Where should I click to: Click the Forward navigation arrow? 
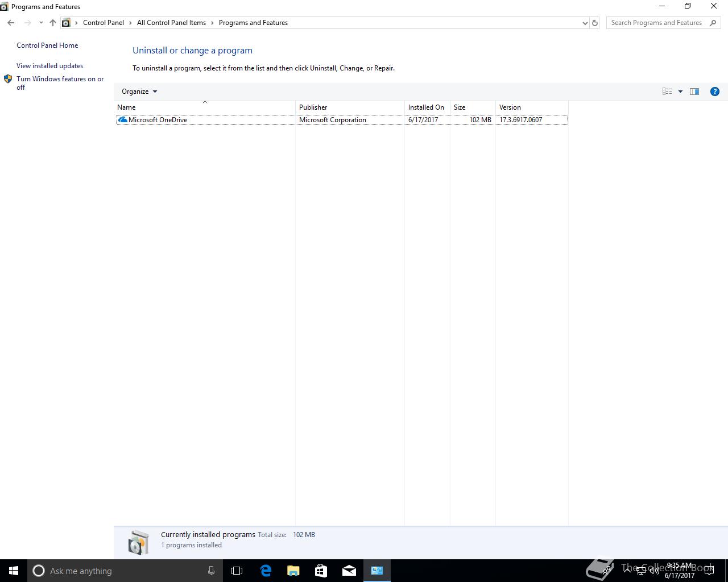[27, 23]
